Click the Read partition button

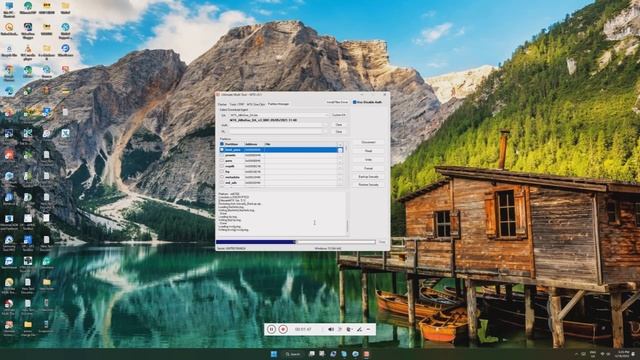[x=368, y=151]
